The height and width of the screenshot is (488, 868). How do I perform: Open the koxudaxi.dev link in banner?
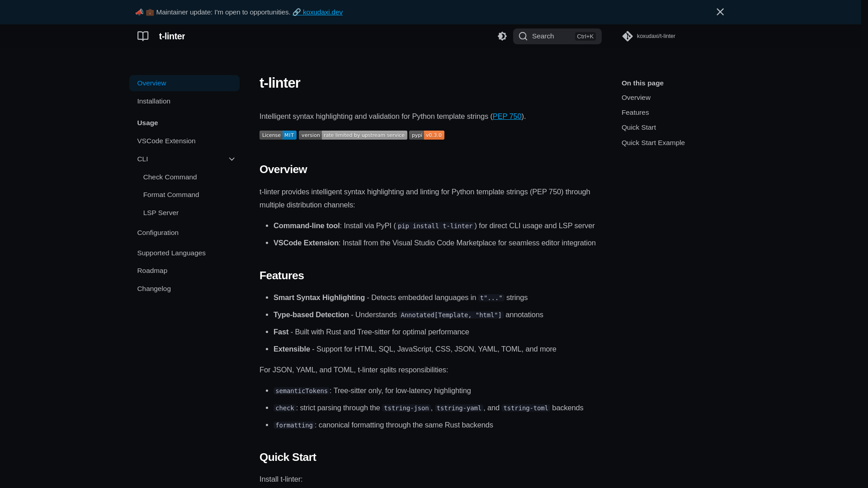coord(317,12)
